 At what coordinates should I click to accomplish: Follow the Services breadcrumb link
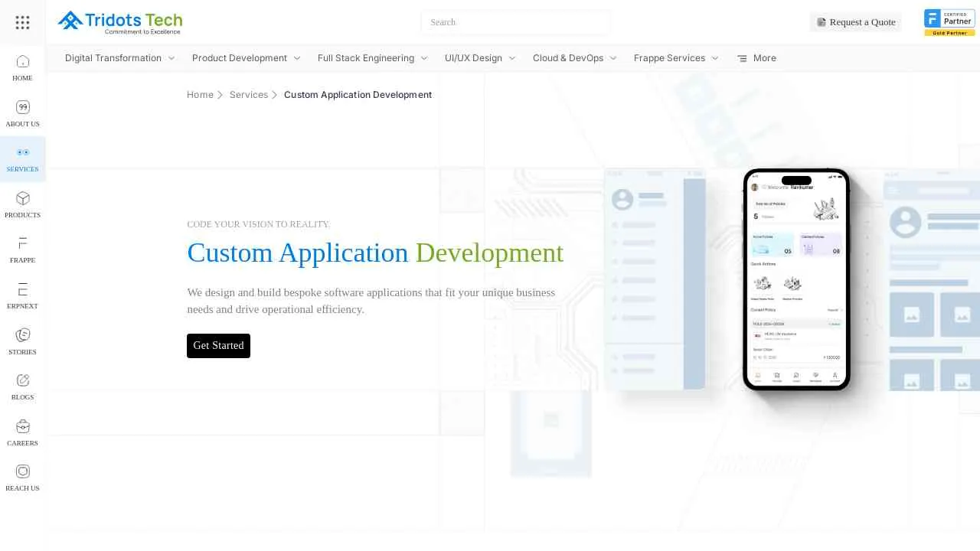(249, 95)
